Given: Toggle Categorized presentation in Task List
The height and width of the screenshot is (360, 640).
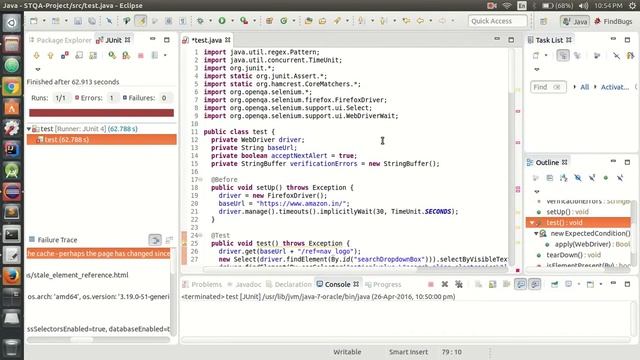Looking at the screenshot, I should pos(563,56).
